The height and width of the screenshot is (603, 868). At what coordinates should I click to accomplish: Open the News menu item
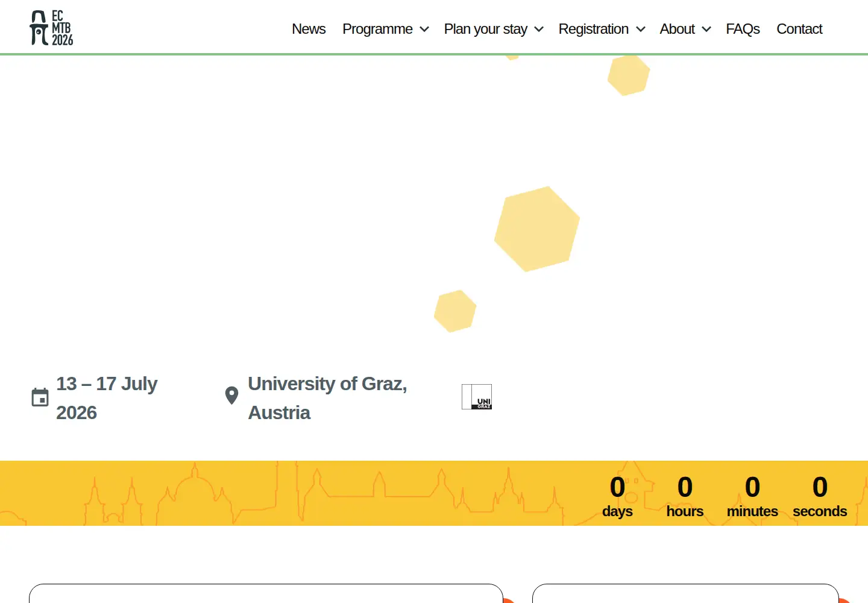tap(309, 29)
